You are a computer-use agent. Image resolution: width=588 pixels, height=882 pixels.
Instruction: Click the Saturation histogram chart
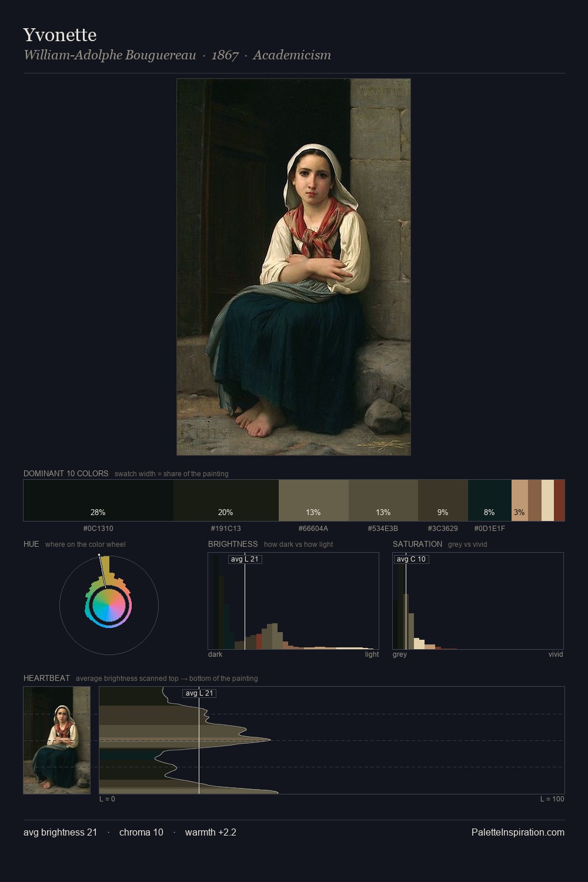tap(478, 601)
